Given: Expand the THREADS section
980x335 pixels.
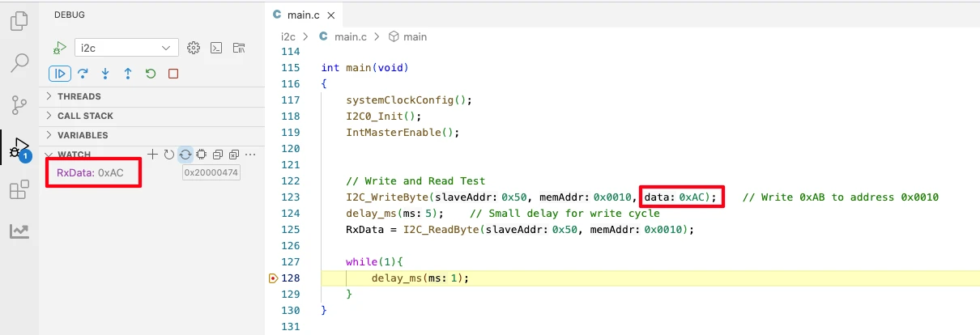Looking at the screenshot, I should point(79,96).
